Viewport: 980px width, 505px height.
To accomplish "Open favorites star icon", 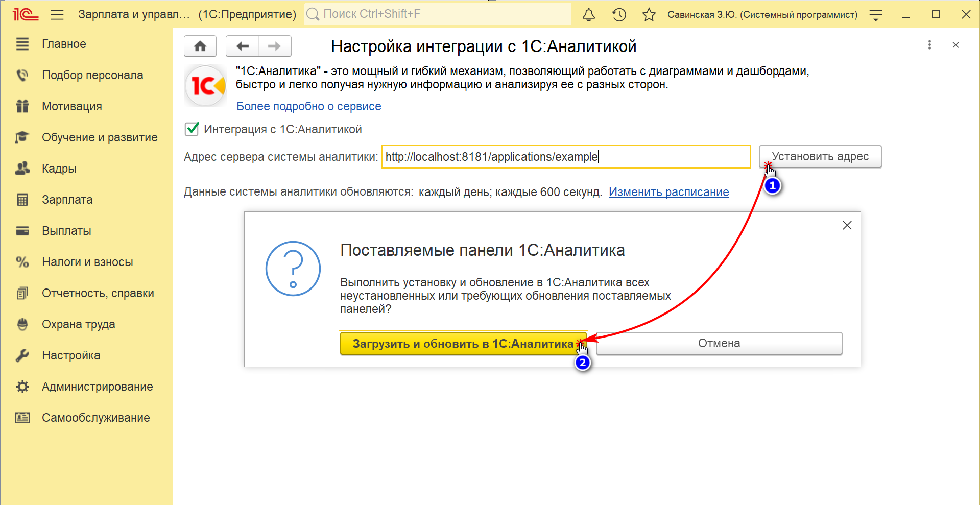I will [x=649, y=14].
